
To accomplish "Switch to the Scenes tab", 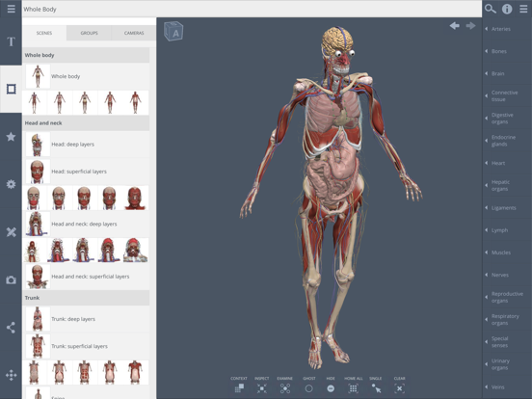I will [x=44, y=33].
